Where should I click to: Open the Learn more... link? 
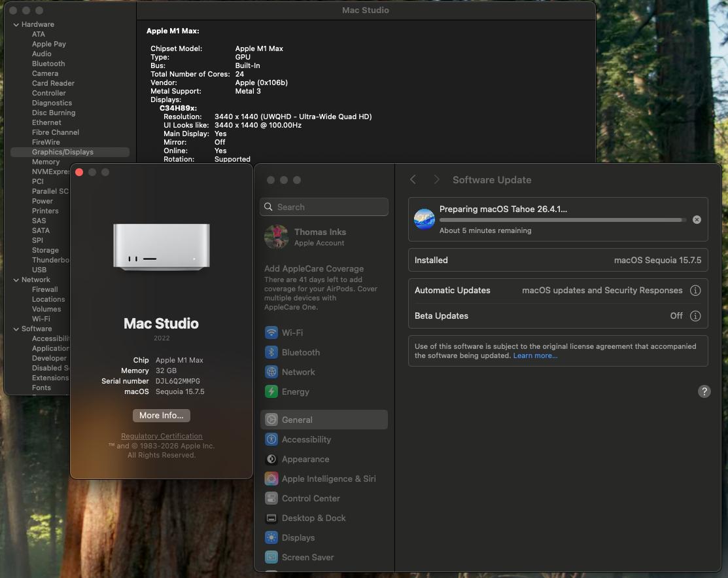pos(535,355)
